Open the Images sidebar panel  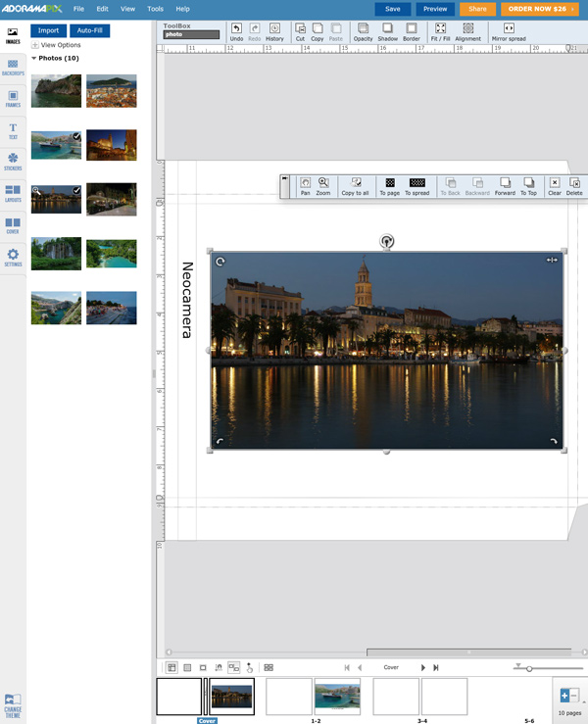coord(13,35)
